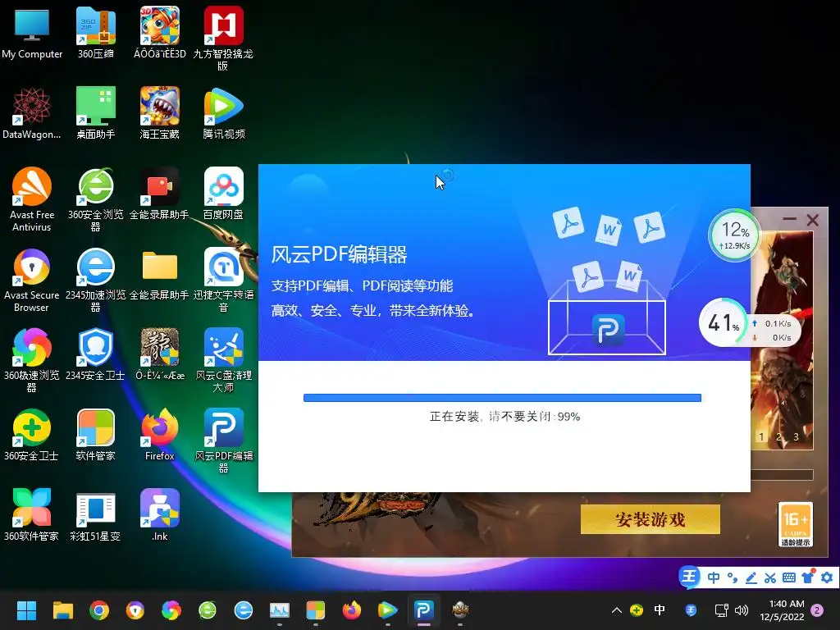
Task: Click the 12% floating speed widget
Action: click(734, 235)
